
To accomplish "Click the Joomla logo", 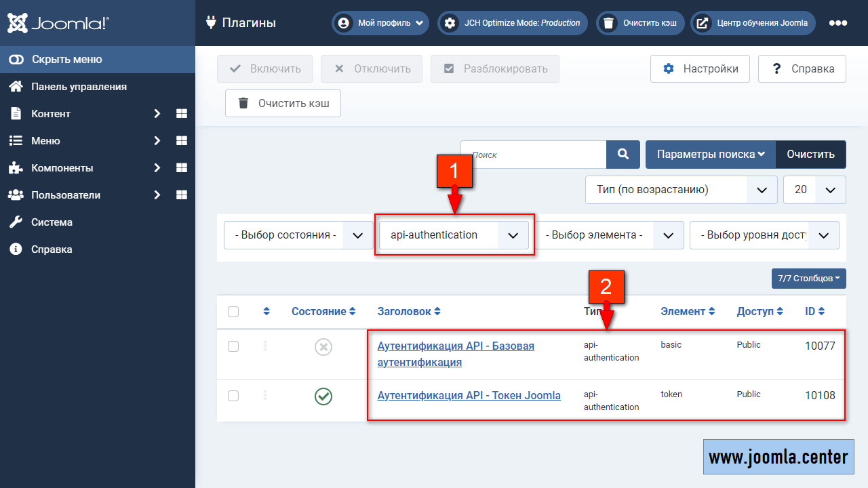I will 58,24.
